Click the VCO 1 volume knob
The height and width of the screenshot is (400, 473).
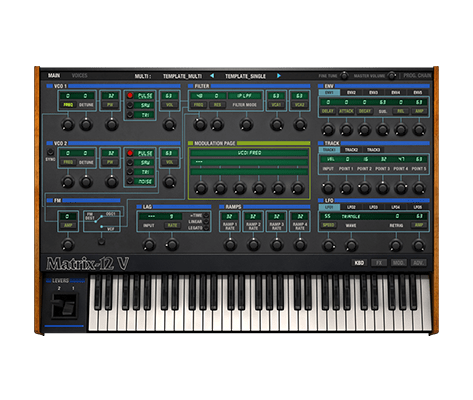(x=169, y=125)
